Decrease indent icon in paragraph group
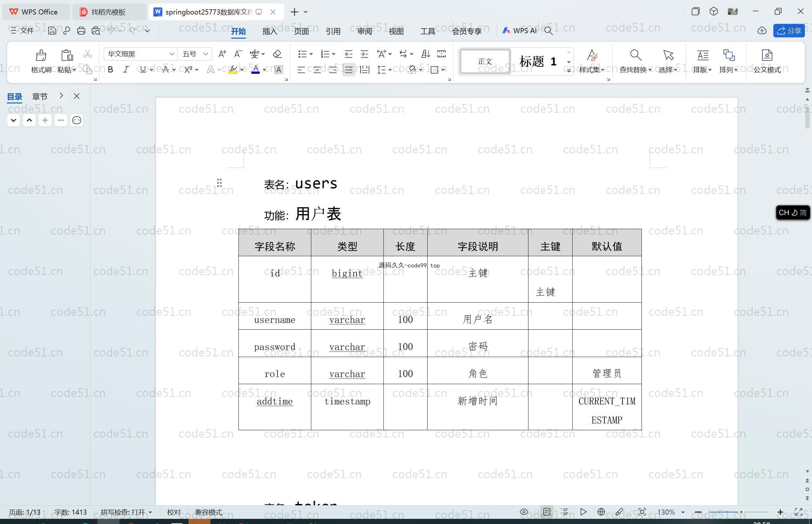The width and height of the screenshot is (812, 524). [348, 54]
